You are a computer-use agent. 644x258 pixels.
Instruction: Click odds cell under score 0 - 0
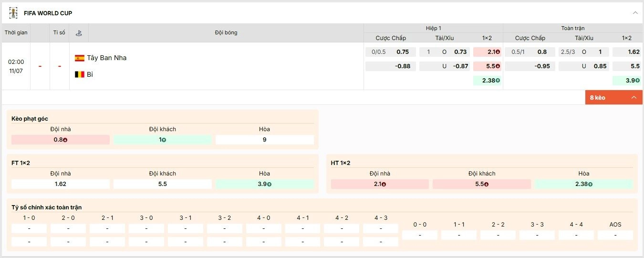(420, 235)
